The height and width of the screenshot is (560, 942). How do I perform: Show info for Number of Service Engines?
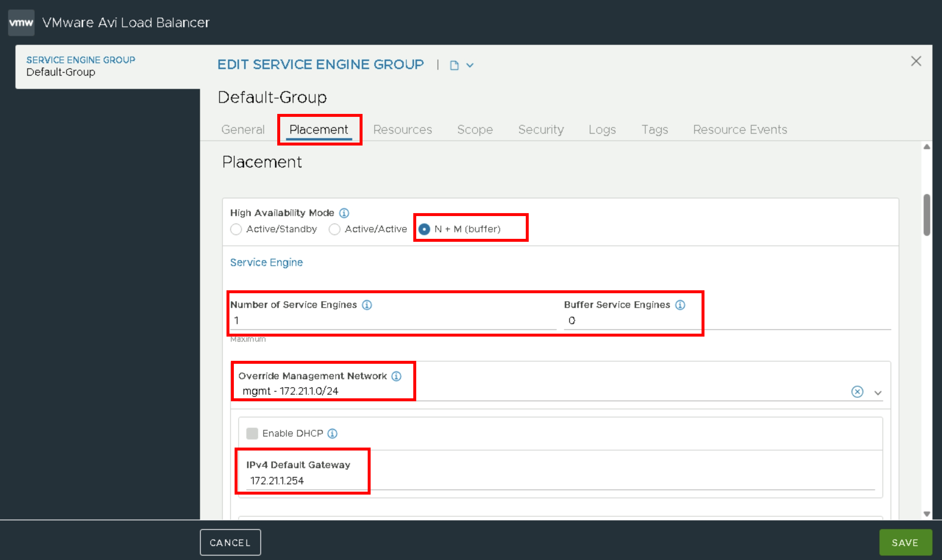367,305
